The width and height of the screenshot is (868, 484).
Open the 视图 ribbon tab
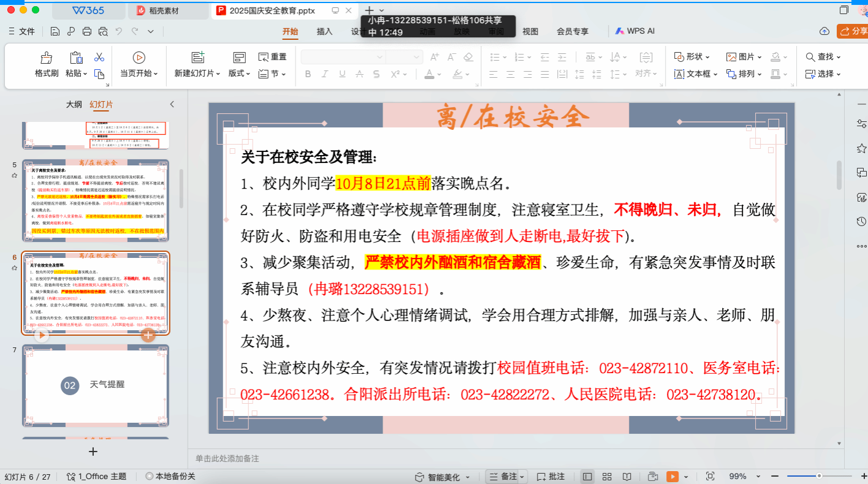530,32
